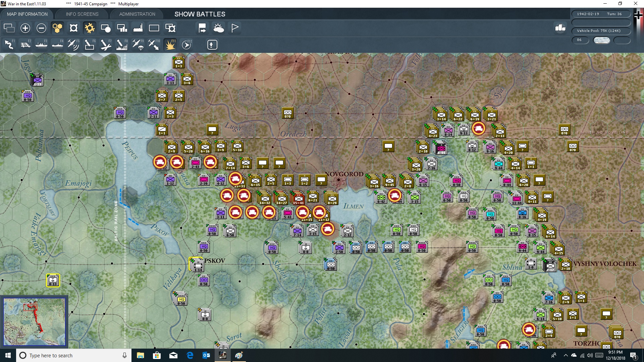Select the unit stack at Pskov
The width and height of the screenshot is (644, 362).
click(197, 264)
